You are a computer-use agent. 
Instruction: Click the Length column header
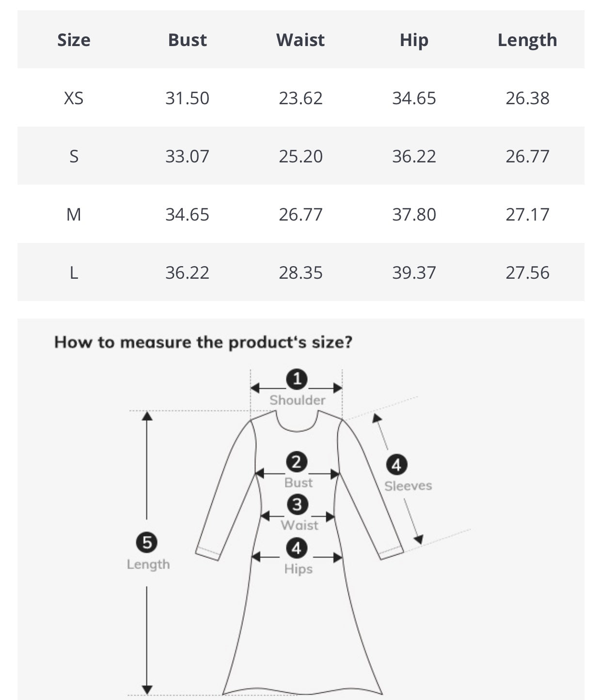tap(527, 40)
